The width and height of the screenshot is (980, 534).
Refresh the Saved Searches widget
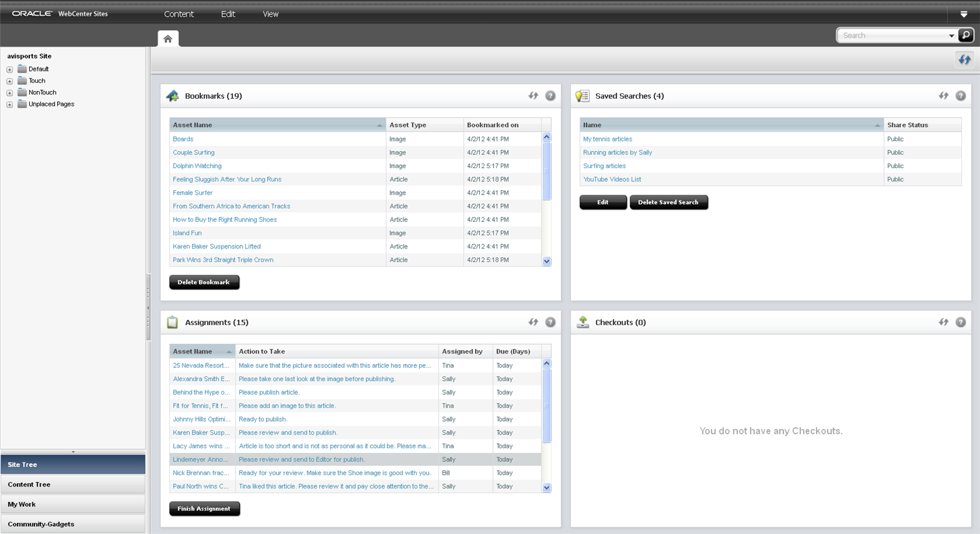tap(944, 95)
